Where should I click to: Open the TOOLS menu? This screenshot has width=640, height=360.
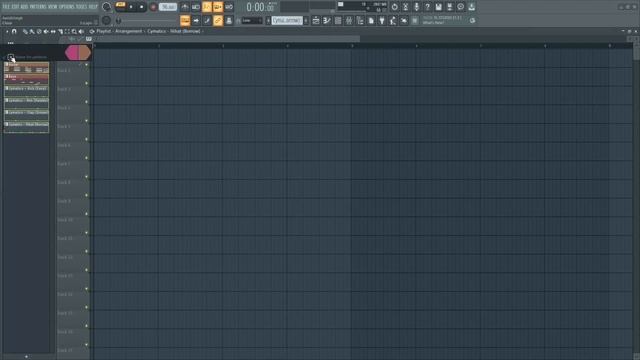82,7
